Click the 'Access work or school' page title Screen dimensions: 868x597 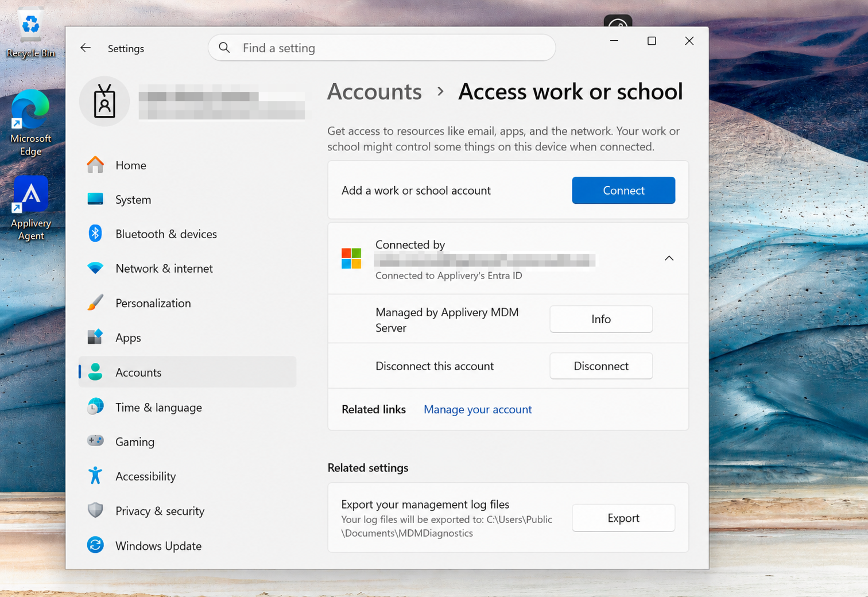(x=571, y=92)
